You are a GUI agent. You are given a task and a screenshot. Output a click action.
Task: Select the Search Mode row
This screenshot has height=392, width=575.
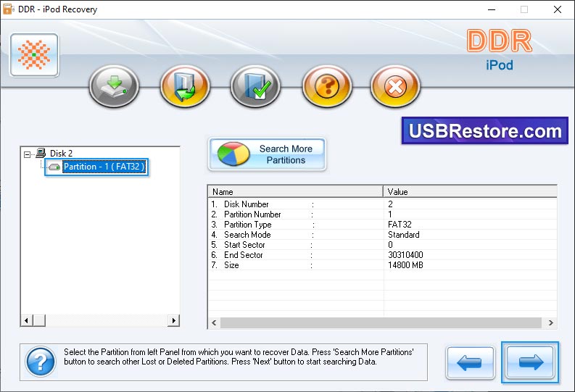pos(382,235)
